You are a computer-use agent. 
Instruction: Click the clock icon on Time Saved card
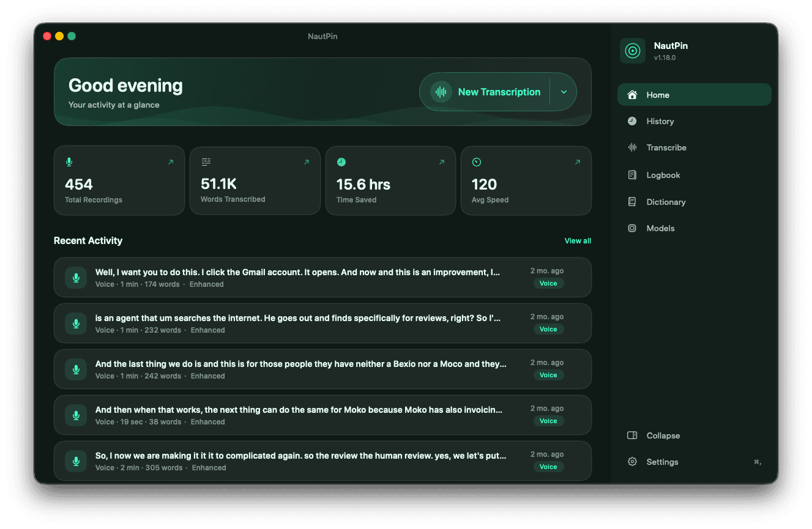point(341,162)
